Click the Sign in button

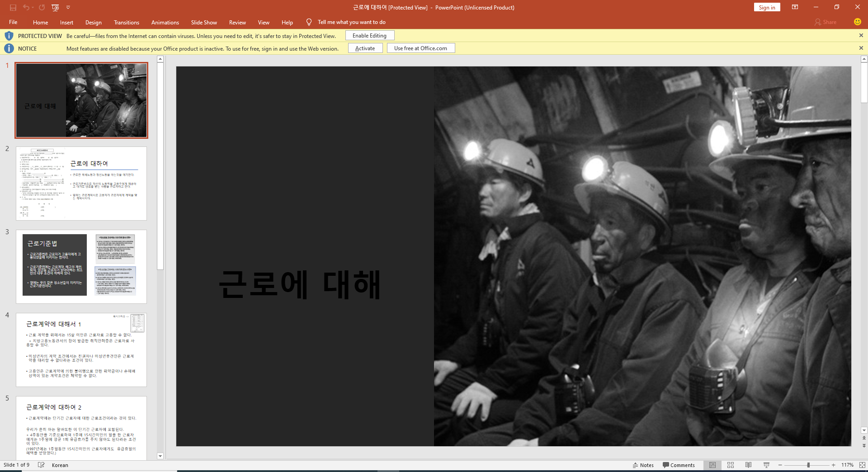tap(767, 7)
